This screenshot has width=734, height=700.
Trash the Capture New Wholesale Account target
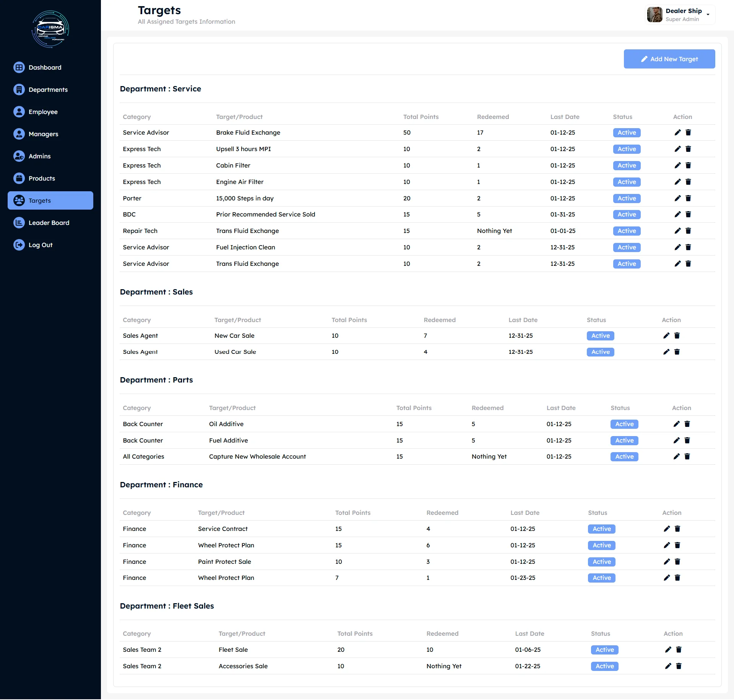point(687,456)
